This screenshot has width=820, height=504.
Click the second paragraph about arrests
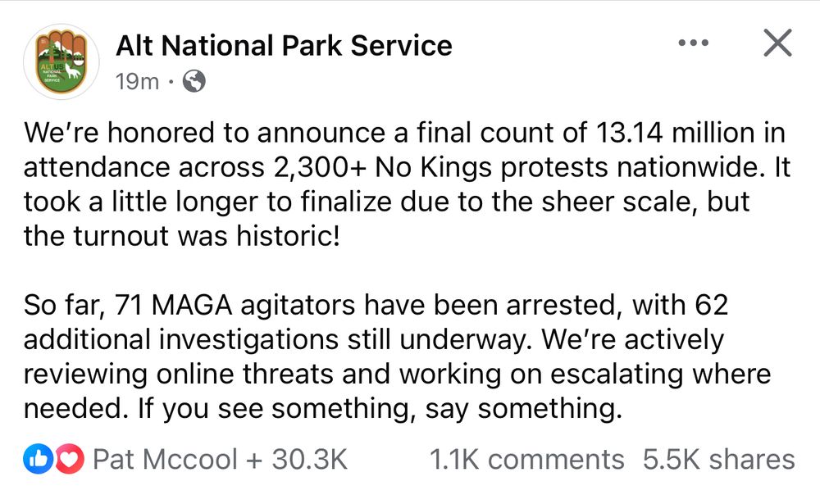(398, 356)
